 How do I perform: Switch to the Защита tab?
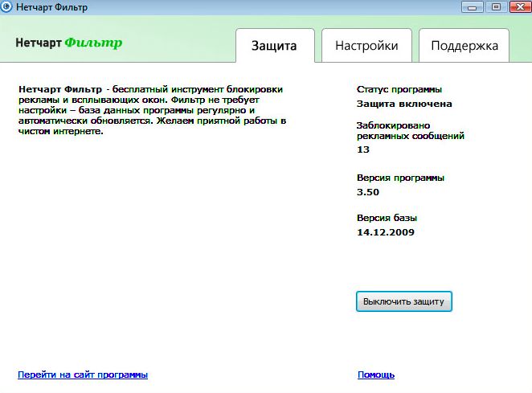point(275,46)
